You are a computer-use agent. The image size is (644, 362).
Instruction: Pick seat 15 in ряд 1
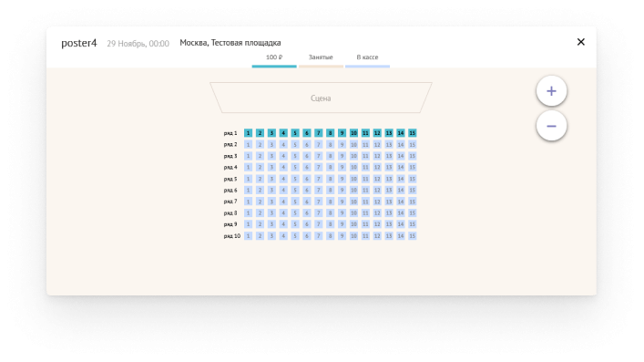(x=412, y=133)
